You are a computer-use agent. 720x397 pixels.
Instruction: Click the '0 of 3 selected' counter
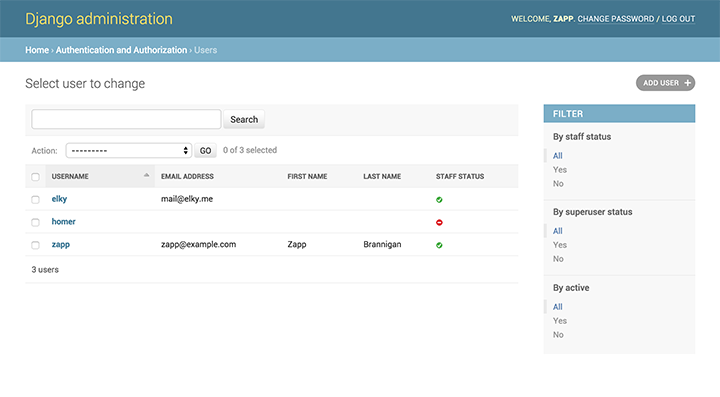[250, 150]
